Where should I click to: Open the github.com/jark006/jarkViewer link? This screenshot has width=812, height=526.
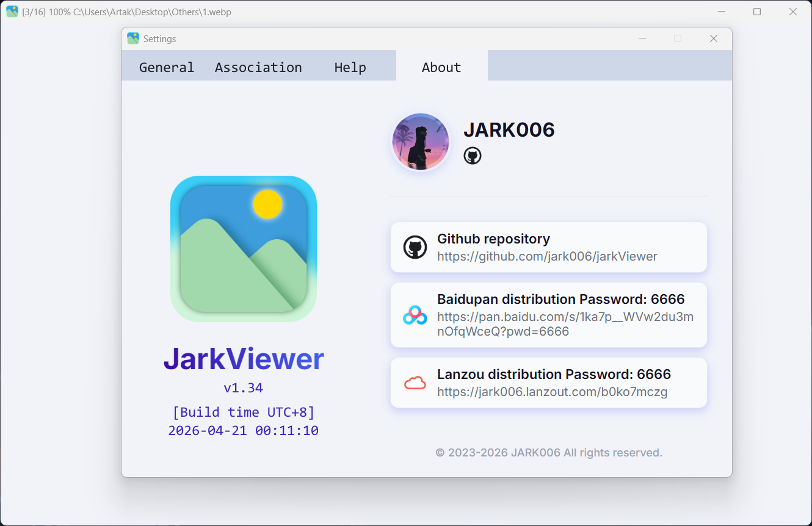tap(547, 256)
